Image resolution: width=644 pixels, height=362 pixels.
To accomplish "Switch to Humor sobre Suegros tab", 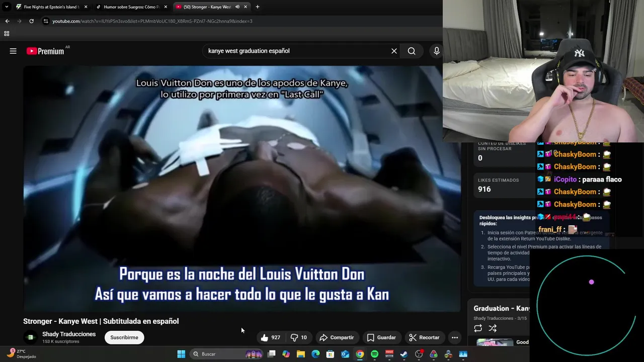I will point(132,7).
